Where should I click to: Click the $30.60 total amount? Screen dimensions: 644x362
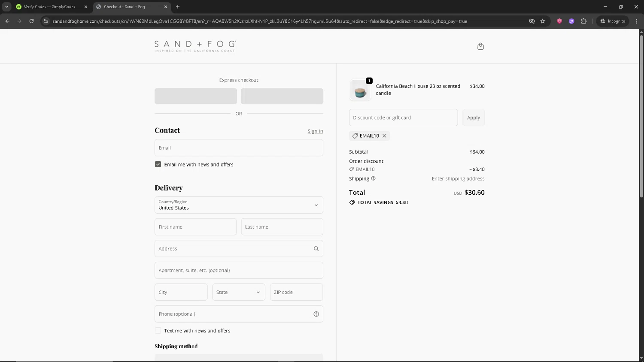pyautogui.click(x=474, y=193)
